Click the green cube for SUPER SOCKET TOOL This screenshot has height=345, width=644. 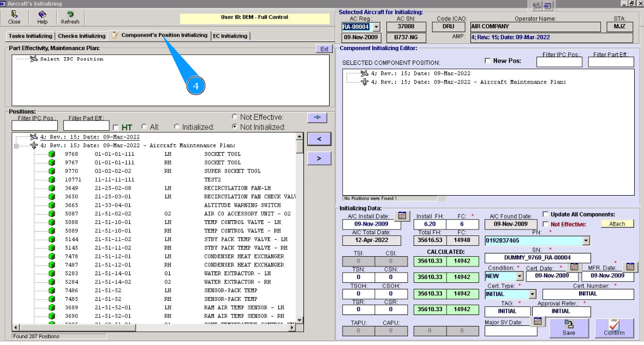52,171
